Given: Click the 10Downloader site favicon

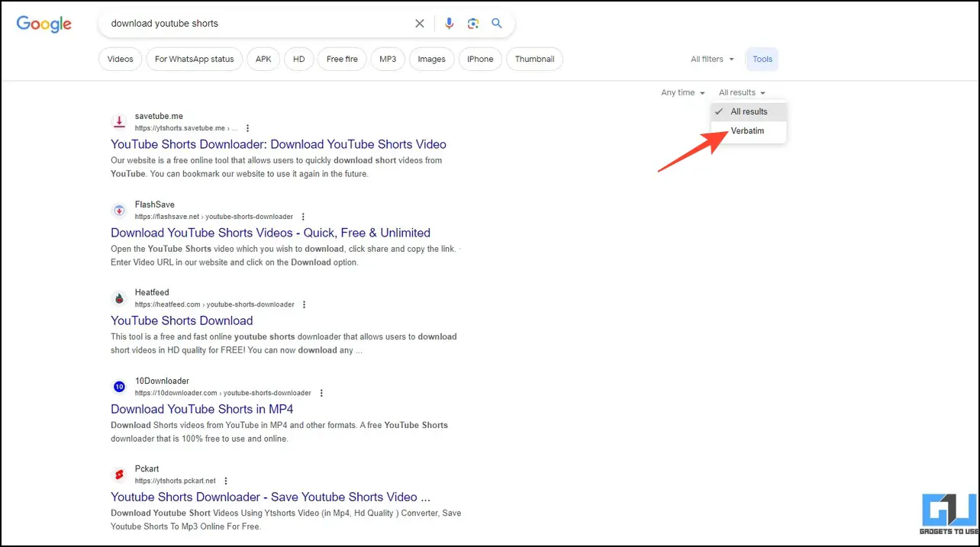Looking at the screenshot, I should [x=119, y=387].
